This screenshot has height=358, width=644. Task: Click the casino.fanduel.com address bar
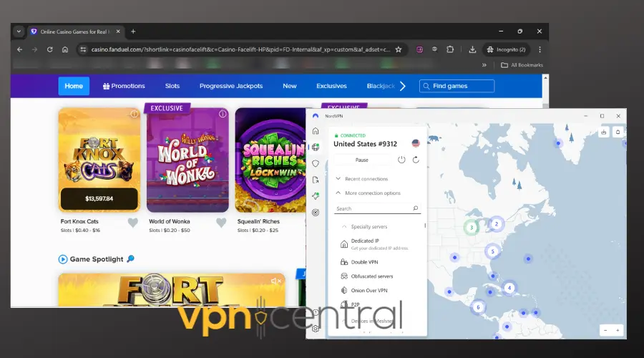[x=240, y=49]
